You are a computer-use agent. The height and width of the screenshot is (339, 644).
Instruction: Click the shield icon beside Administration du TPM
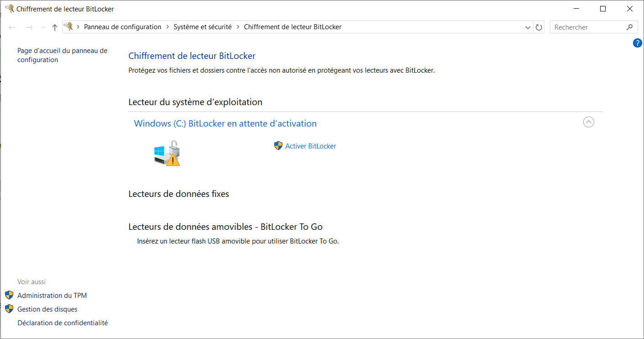9,295
